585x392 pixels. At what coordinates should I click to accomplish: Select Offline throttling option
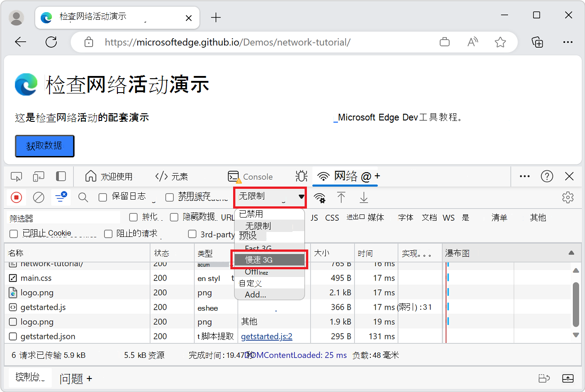(x=269, y=272)
